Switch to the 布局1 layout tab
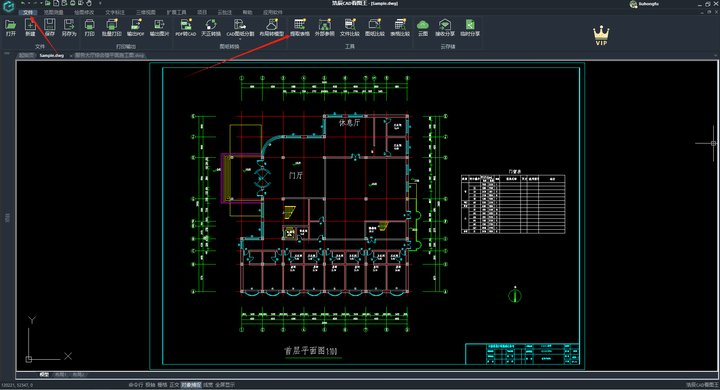The height and width of the screenshot is (390, 720). click(60, 375)
